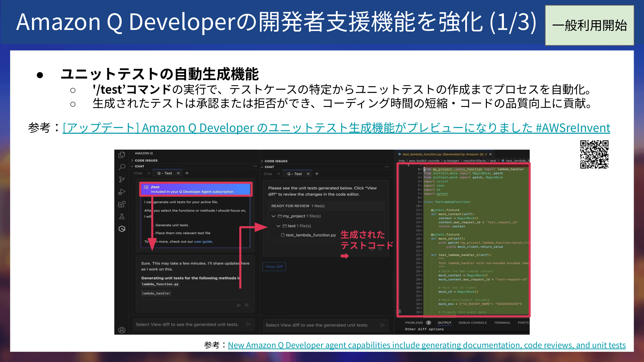Image resolution: width=644 pixels, height=362 pixels.
Task: Collapse CHAT section in the left Amazon Q panel
Action: pyautogui.click(x=132, y=166)
